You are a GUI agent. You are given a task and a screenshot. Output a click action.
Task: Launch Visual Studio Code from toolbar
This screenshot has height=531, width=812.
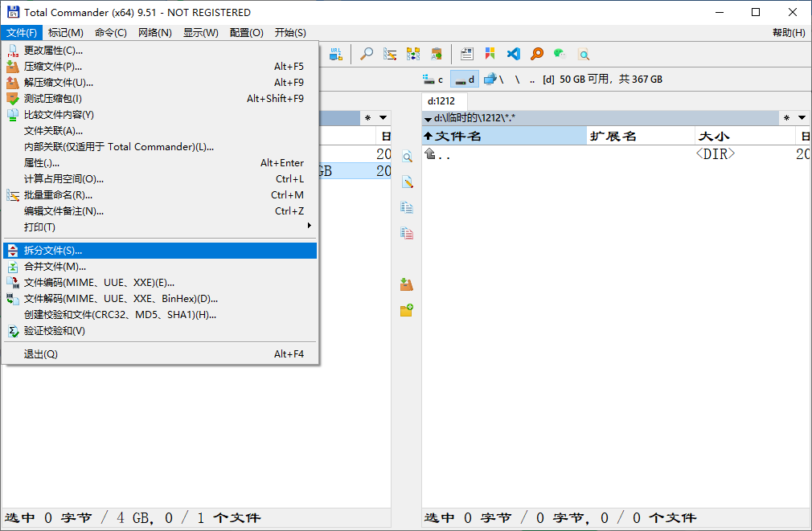(x=513, y=54)
